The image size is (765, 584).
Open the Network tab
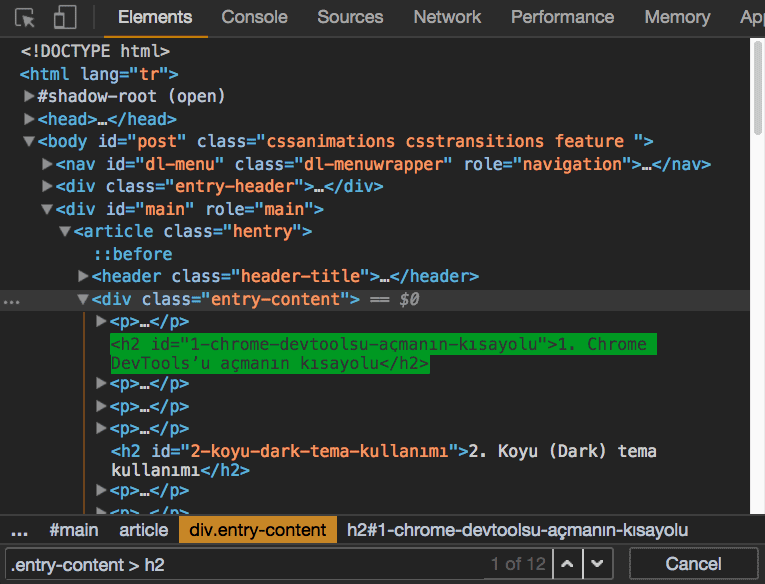pyautogui.click(x=447, y=18)
